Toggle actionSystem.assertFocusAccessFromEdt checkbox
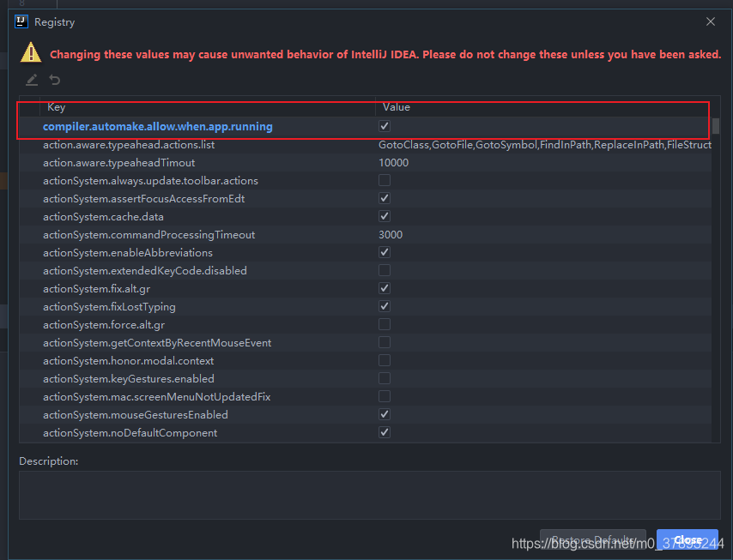The image size is (733, 560). (385, 198)
